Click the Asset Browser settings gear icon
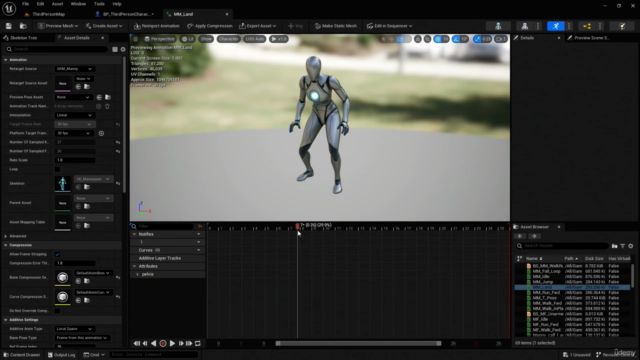 tap(631, 246)
